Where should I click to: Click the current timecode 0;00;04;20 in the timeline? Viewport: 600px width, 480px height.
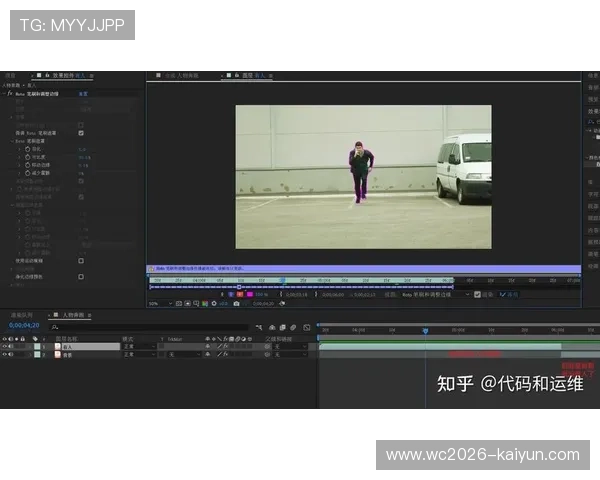point(24,325)
